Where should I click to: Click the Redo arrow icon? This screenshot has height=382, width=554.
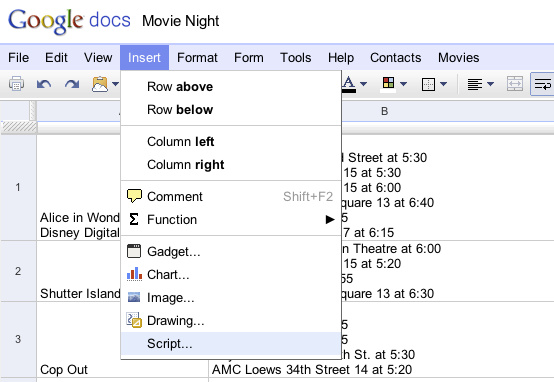click(x=72, y=84)
